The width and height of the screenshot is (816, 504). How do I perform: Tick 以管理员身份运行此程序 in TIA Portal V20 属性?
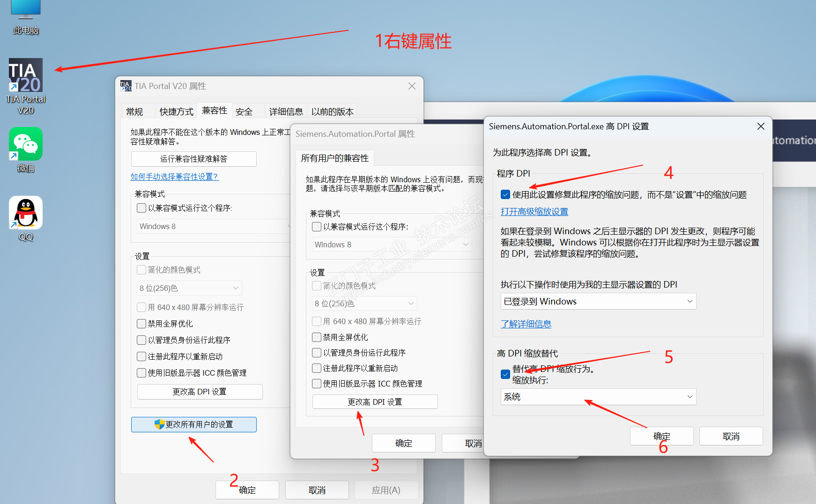tap(141, 340)
